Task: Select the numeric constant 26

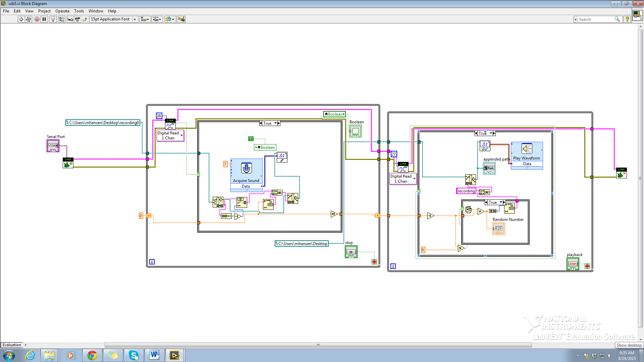Action: 159,116
